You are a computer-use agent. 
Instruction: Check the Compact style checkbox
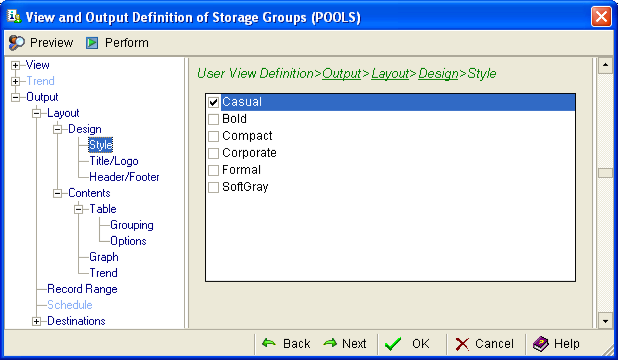(x=213, y=136)
